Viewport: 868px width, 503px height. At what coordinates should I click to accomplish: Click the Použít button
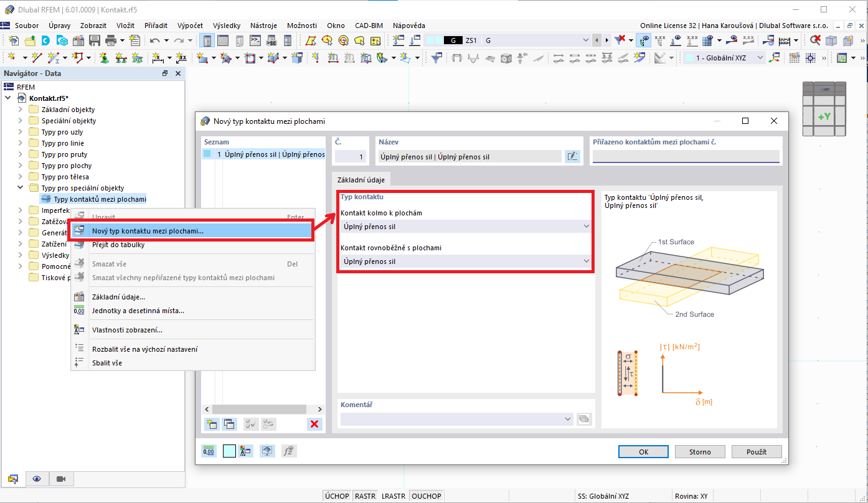click(757, 452)
